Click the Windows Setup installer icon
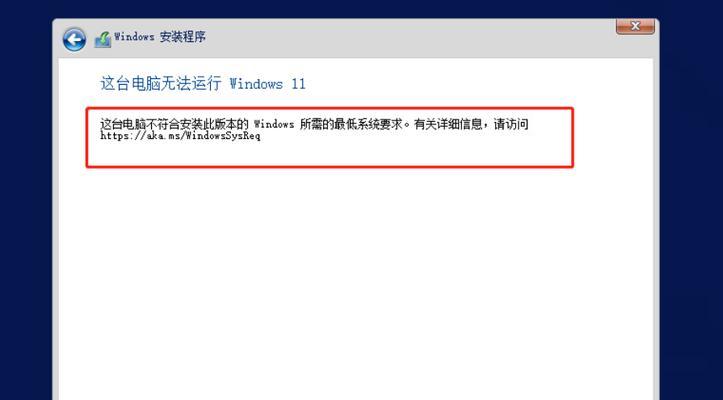 tap(103, 40)
